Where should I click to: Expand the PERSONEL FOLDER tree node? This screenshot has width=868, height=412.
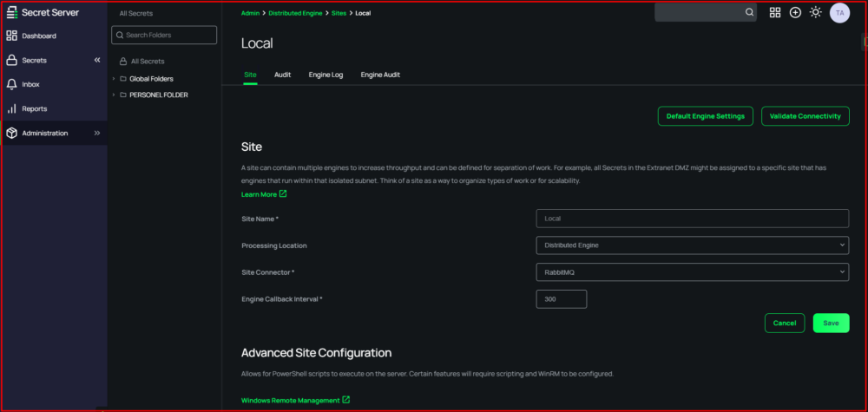(x=114, y=95)
